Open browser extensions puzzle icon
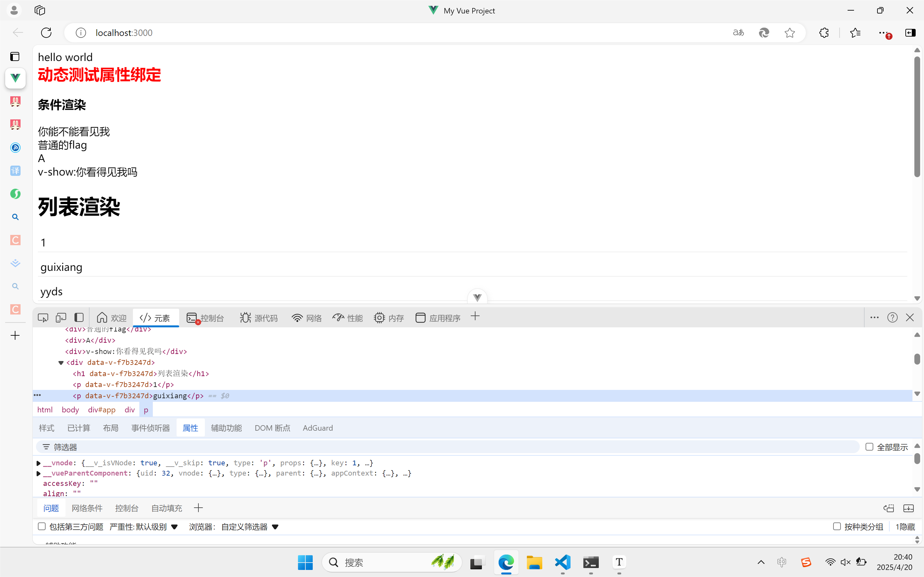This screenshot has width=924, height=577. pyautogui.click(x=824, y=33)
